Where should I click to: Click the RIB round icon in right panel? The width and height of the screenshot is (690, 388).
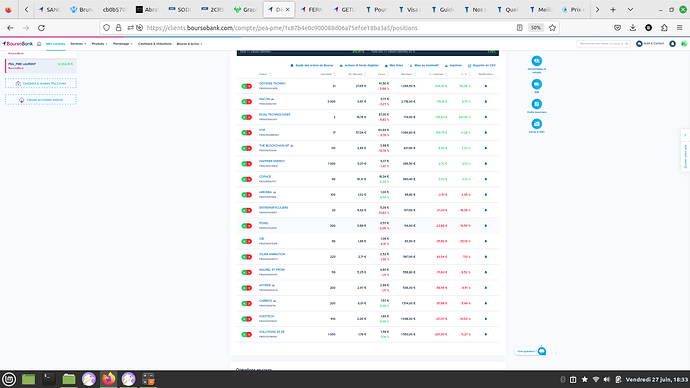(536, 84)
